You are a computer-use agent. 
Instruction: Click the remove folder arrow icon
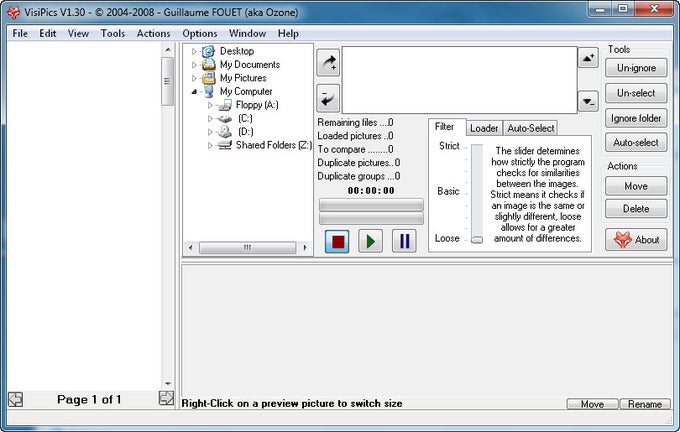tap(328, 98)
